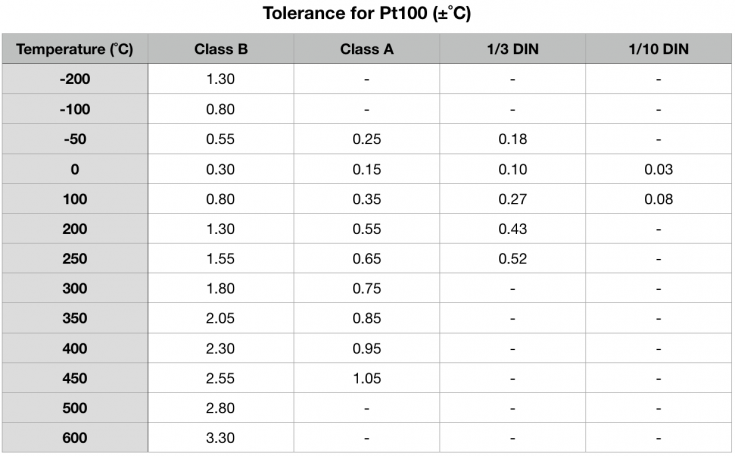Select the Class B column header
The width and height of the screenshot is (735, 456).
[x=221, y=49]
